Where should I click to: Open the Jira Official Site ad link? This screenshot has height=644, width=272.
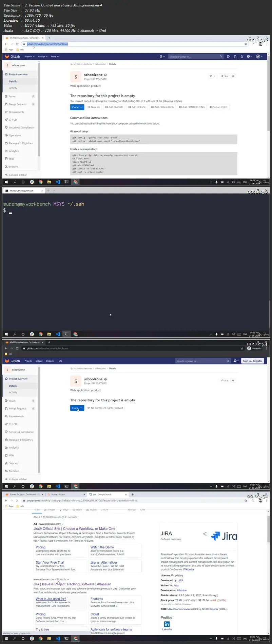[74, 529]
